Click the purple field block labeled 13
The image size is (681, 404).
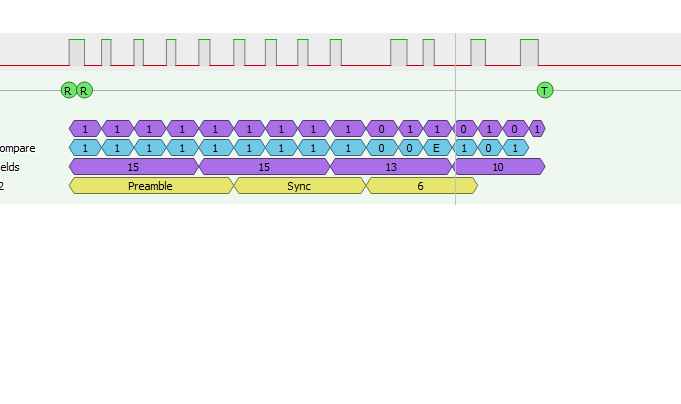point(391,167)
